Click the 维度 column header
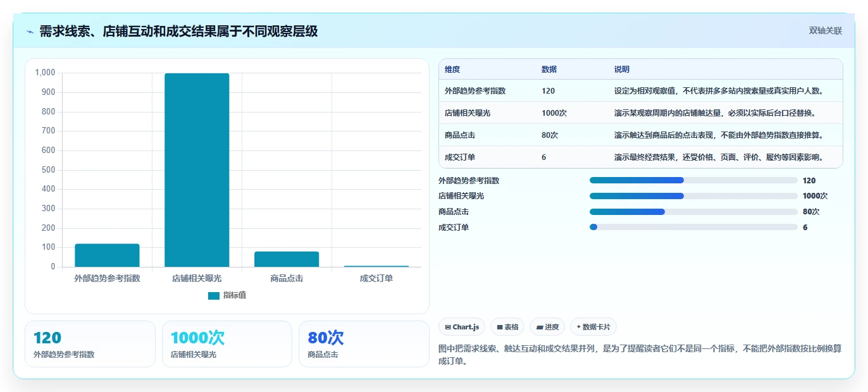 pos(452,70)
